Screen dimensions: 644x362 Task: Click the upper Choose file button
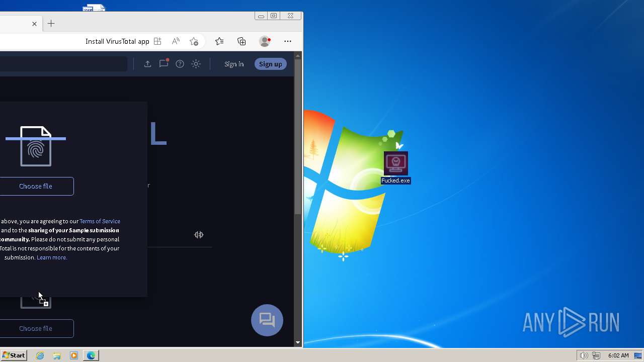[x=36, y=186]
